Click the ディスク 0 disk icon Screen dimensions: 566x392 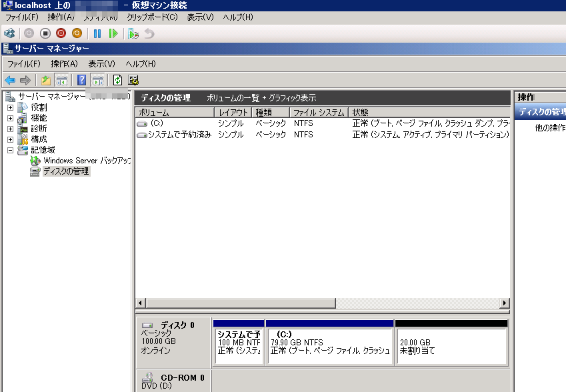pos(147,325)
